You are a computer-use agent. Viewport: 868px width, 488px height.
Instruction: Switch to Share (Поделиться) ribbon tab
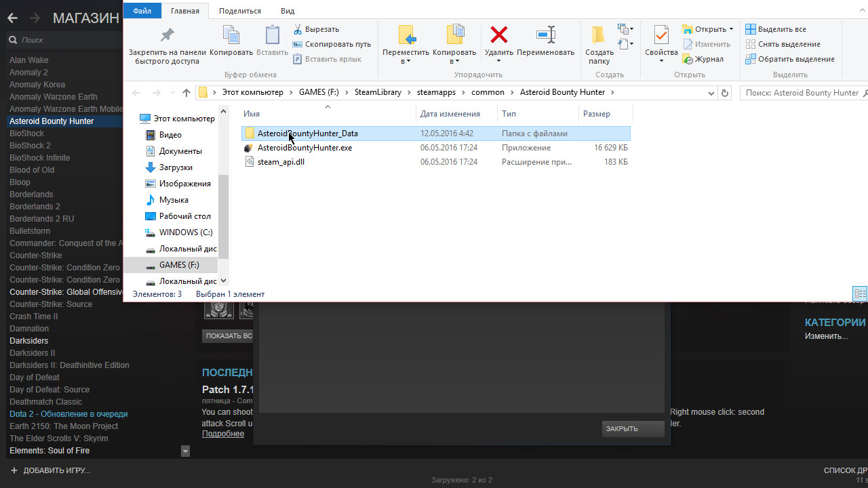click(x=240, y=11)
